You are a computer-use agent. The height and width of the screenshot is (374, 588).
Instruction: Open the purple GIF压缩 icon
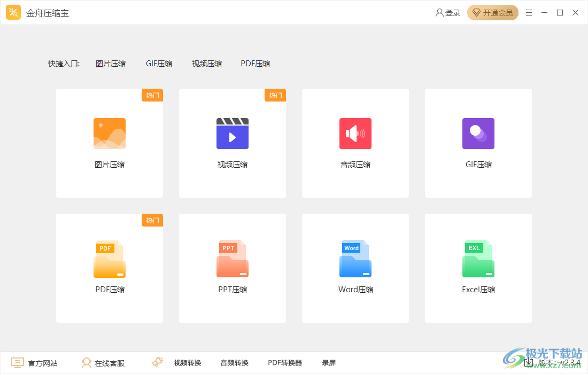478,134
